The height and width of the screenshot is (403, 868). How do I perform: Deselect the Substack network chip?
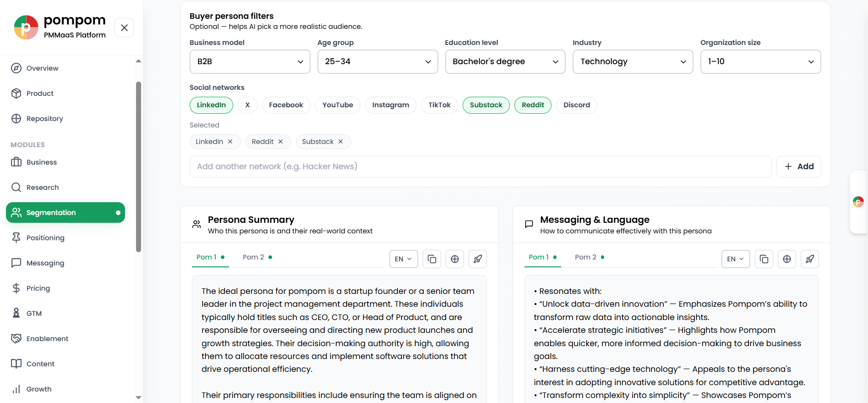[x=486, y=105]
